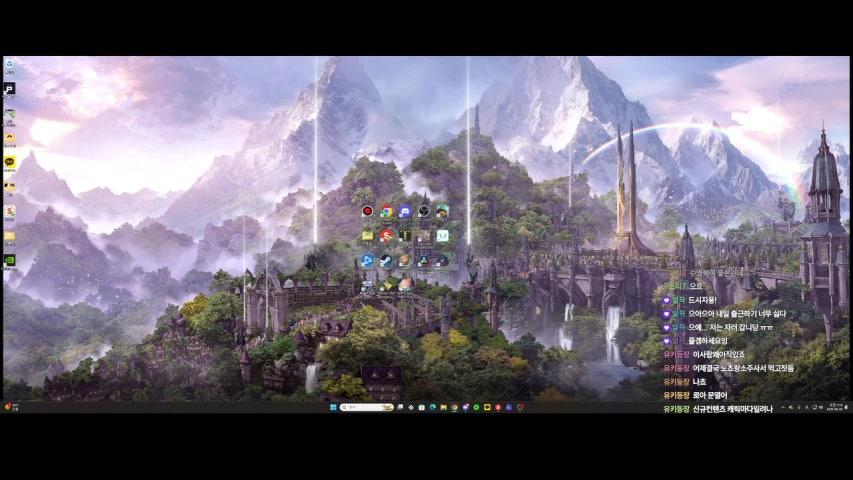This screenshot has height=480, width=853.
Task: Open the Recycle Bin desktop icon
Action: 9,65
